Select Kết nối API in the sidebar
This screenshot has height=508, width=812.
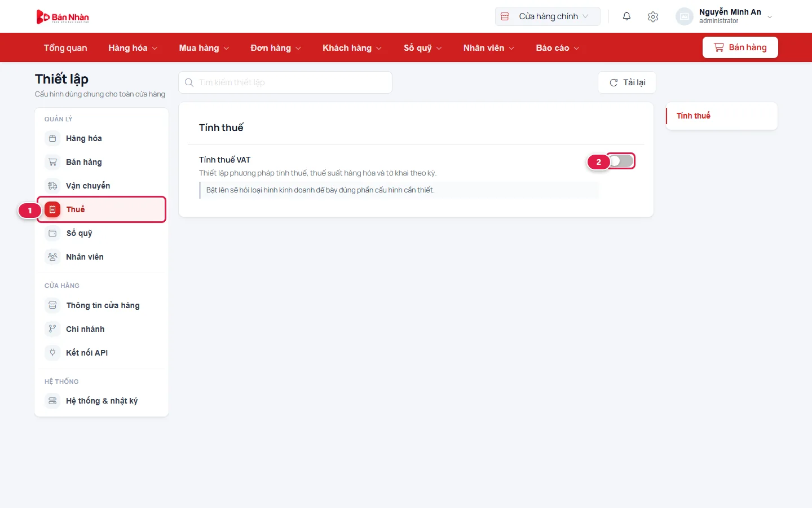coord(101,353)
